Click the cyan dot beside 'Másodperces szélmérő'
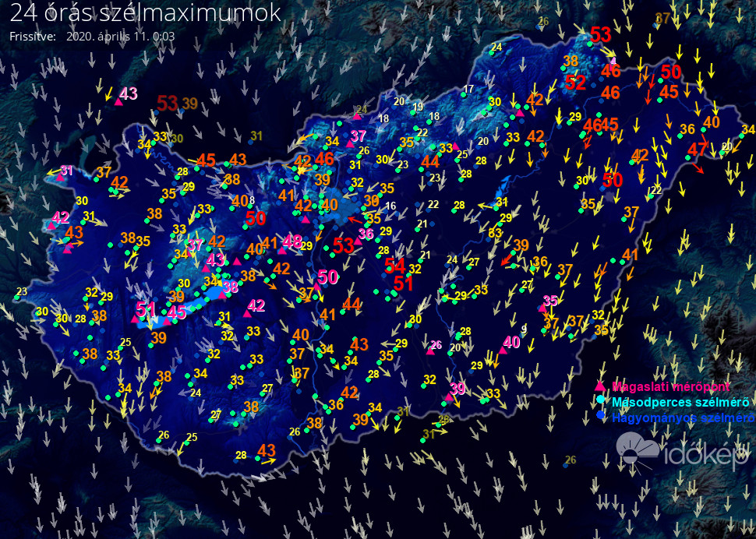The height and width of the screenshot is (539, 756). (600, 400)
